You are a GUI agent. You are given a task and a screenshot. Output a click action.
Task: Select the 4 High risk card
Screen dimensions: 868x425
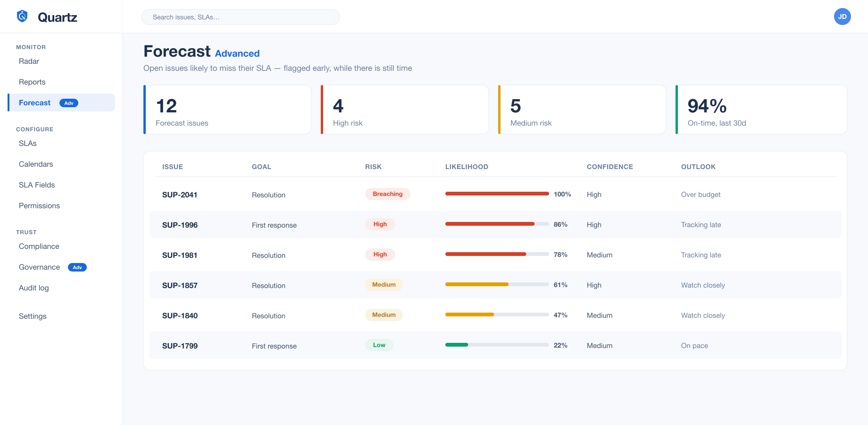[x=405, y=110]
